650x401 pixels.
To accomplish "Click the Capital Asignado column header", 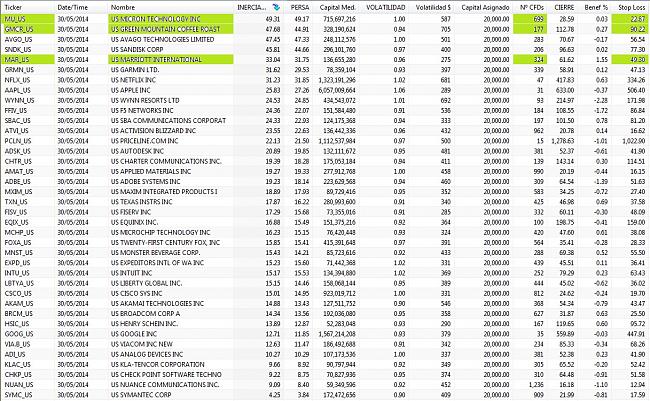I will pyautogui.click(x=485, y=7).
